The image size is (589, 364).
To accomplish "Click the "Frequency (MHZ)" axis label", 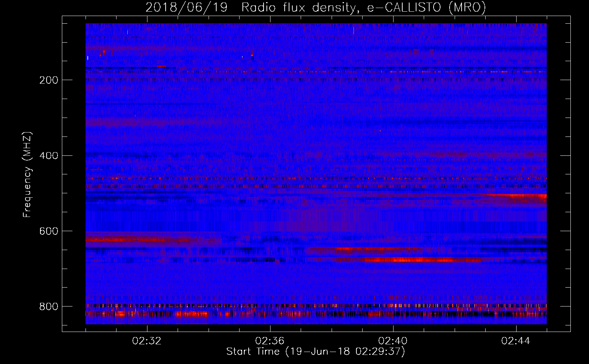I will tap(27, 174).
